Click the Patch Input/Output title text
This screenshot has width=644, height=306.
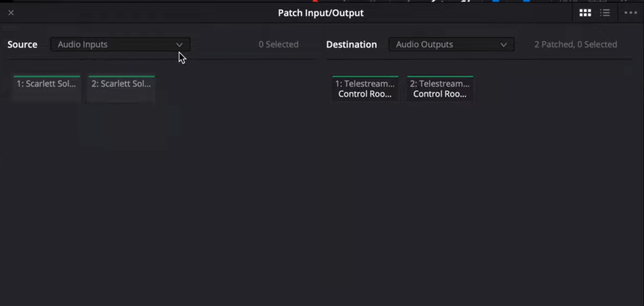tap(321, 13)
